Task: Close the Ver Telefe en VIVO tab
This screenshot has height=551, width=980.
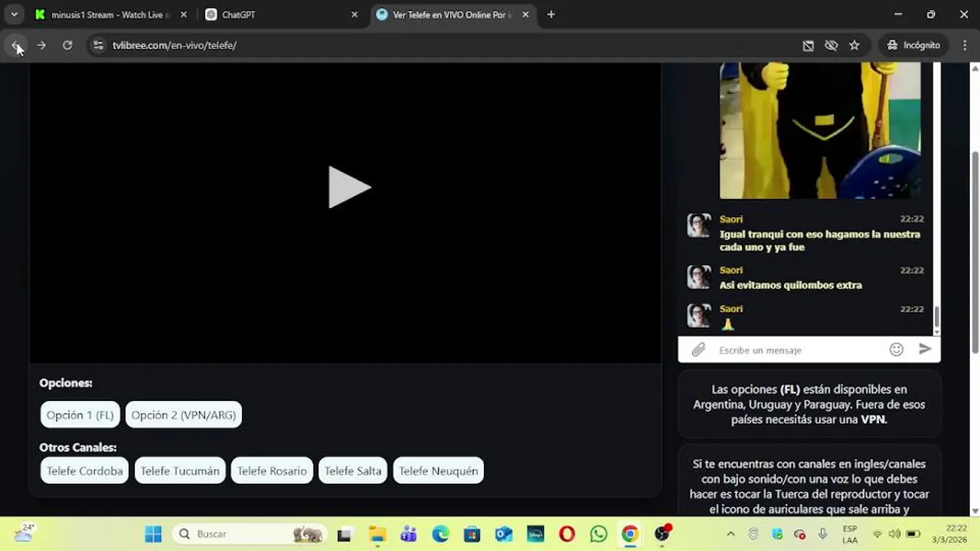Action: (x=525, y=15)
